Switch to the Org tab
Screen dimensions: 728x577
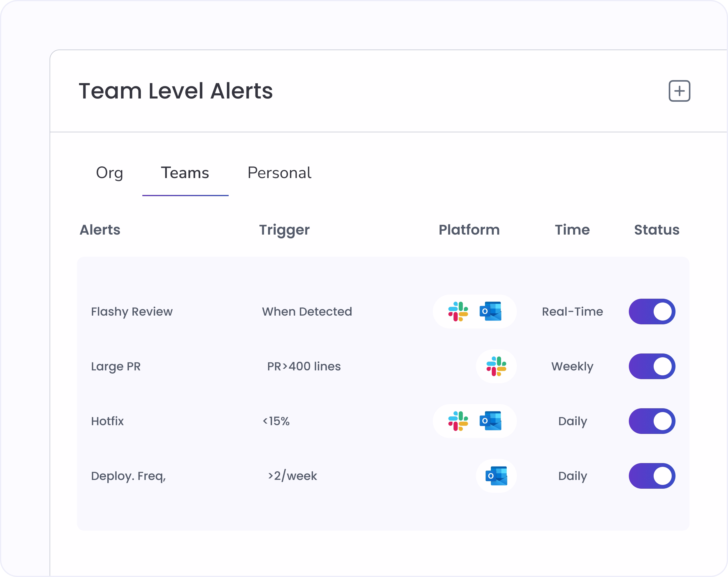[109, 173]
